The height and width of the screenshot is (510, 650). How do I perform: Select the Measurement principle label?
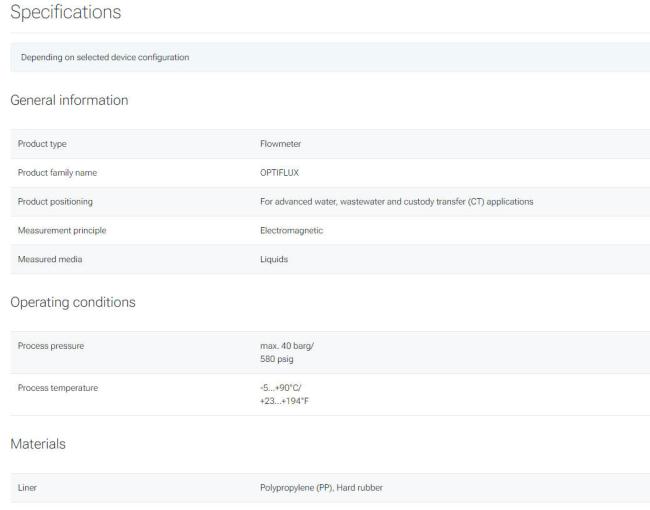62,230
